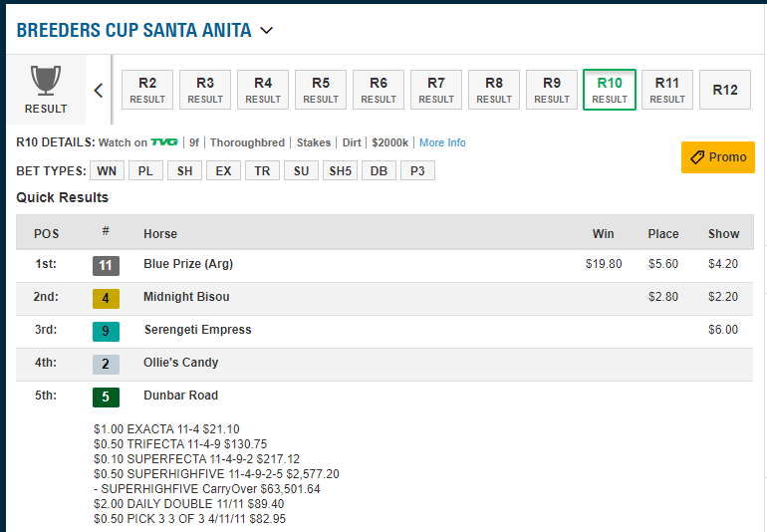This screenshot has width=767, height=532.
Task: Click saddle cloth number 11 badge
Action: (106, 266)
